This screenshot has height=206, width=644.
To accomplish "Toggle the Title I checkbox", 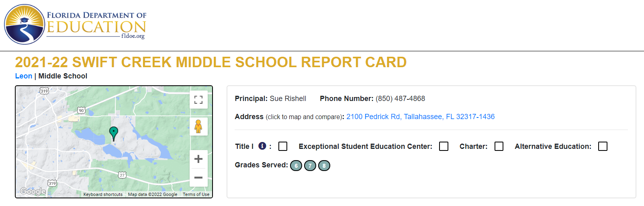I will [x=283, y=146].
